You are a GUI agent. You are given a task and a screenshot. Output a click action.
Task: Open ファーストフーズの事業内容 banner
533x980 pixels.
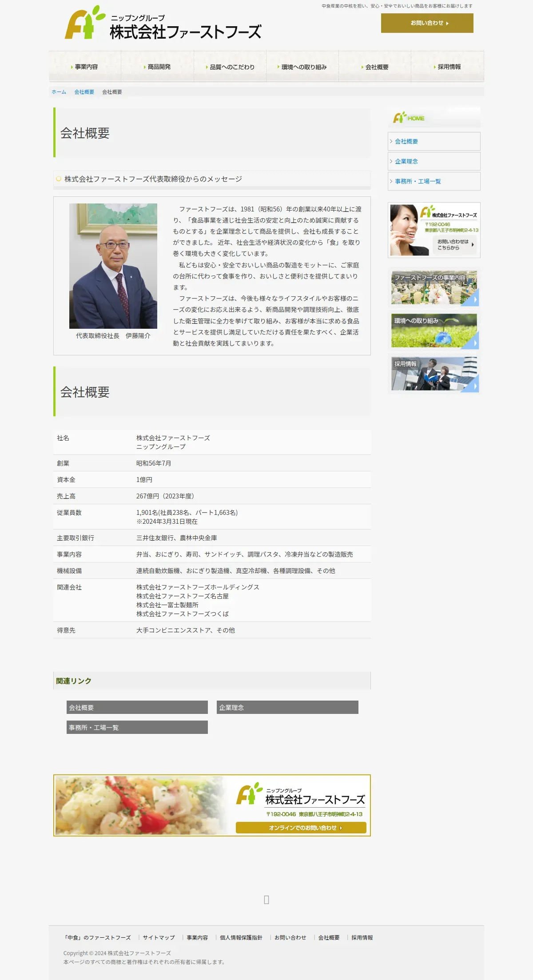[434, 288]
